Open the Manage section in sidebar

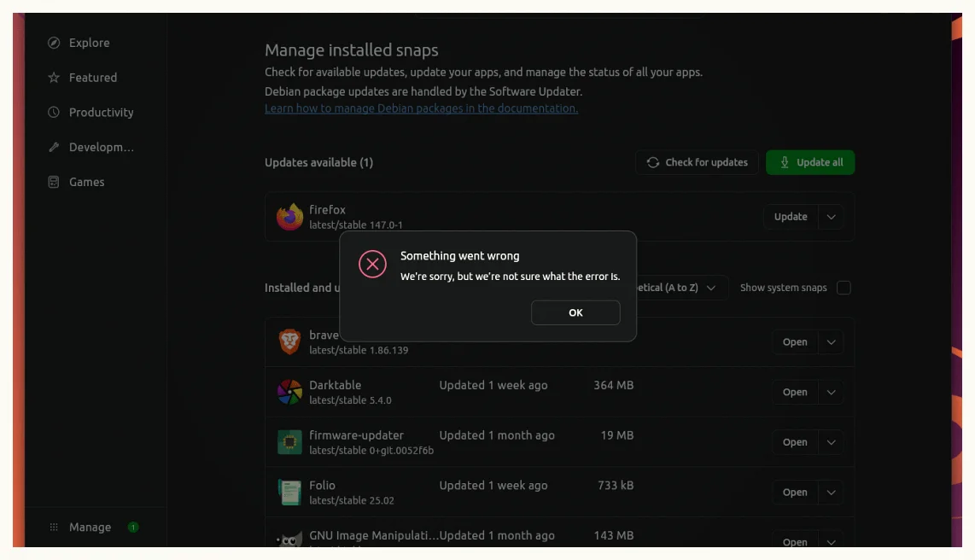click(x=90, y=528)
